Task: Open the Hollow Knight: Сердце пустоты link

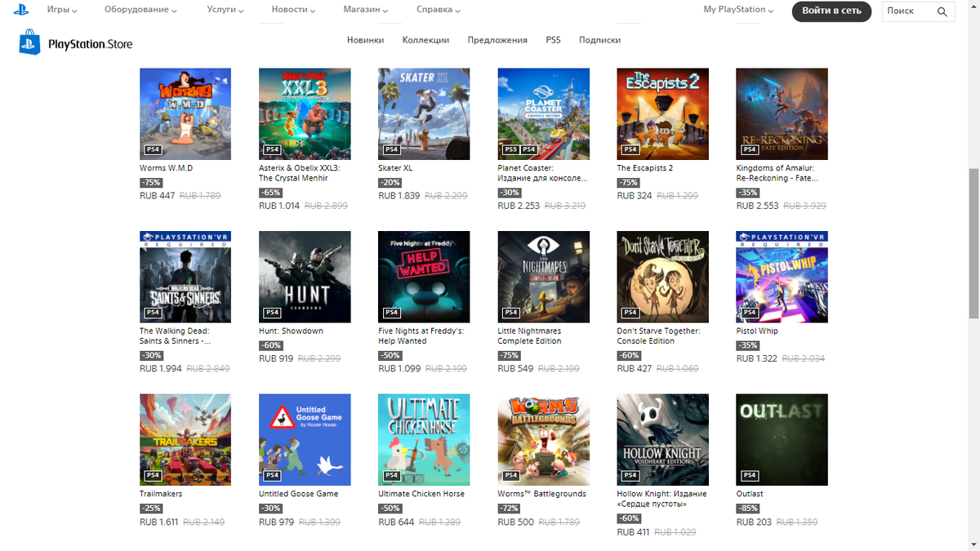Action: coord(662,499)
